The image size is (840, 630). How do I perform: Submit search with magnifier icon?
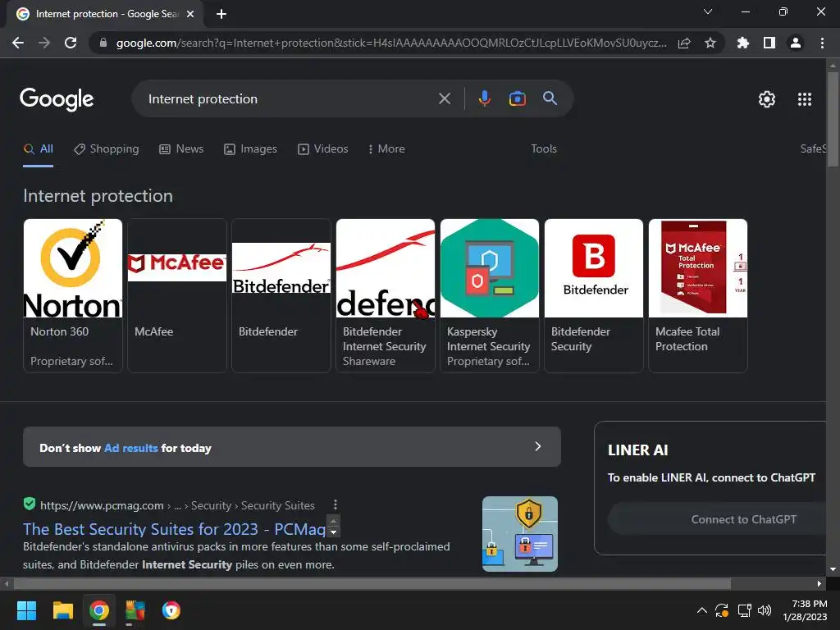tap(550, 98)
